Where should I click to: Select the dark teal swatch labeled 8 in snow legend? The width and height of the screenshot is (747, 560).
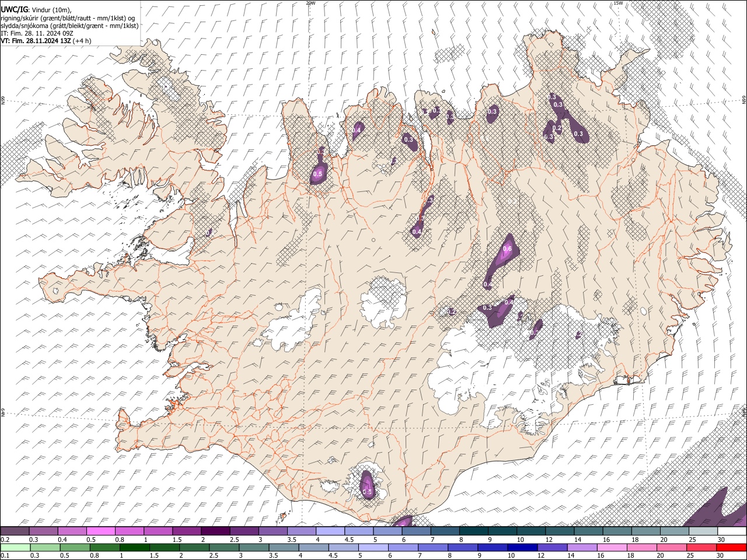pos(473,531)
